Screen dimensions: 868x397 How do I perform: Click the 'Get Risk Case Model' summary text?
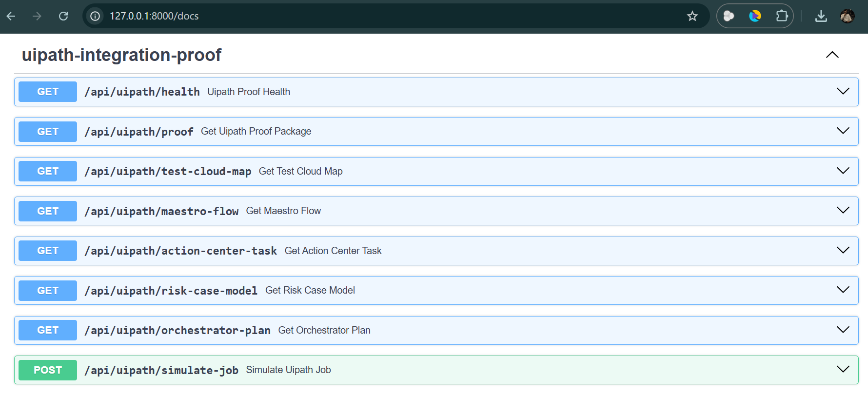[x=310, y=290]
